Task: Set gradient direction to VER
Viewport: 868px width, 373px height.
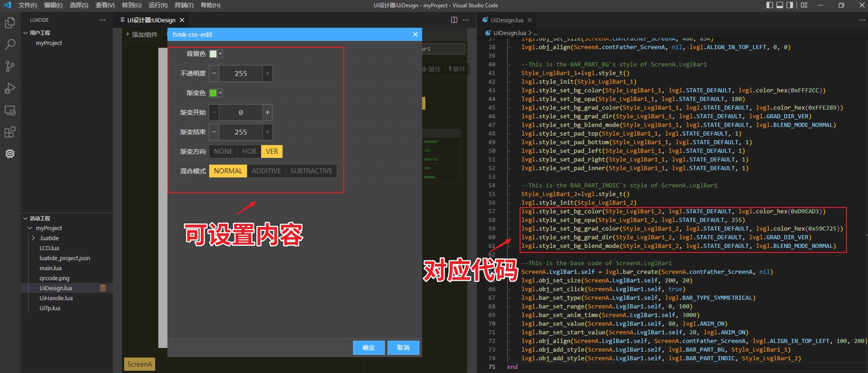Action: pyautogui.click(x=272, y=151)
